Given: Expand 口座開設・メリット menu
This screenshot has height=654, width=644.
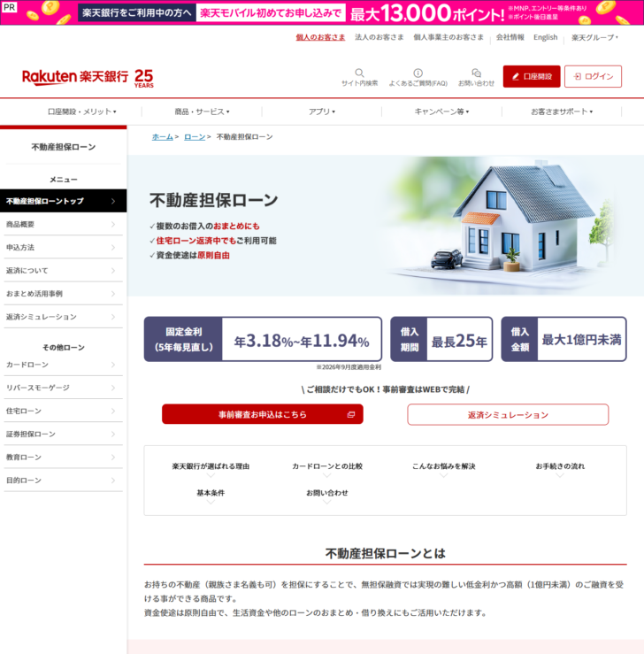Looking at the screenshot, I should (81, 112).
